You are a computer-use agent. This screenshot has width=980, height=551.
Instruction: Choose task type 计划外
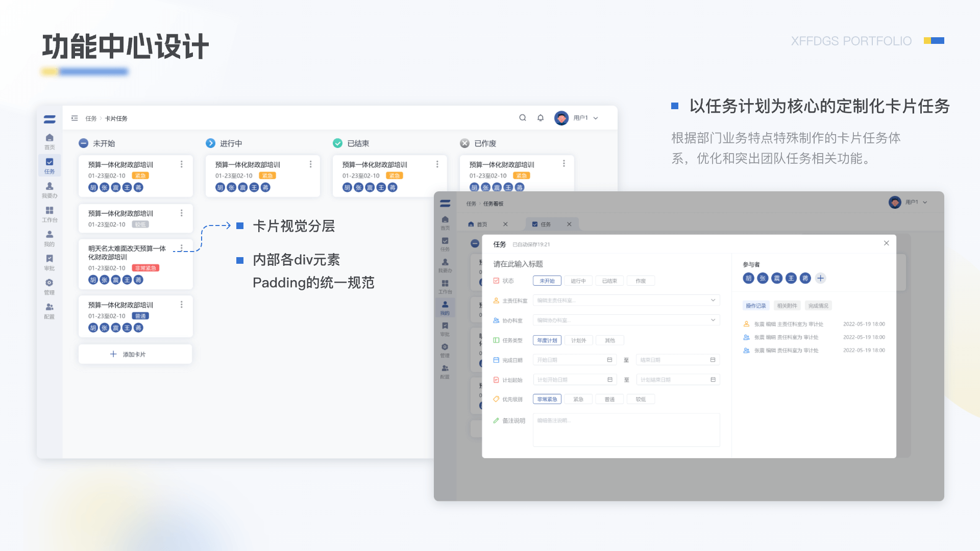point(578,340)
